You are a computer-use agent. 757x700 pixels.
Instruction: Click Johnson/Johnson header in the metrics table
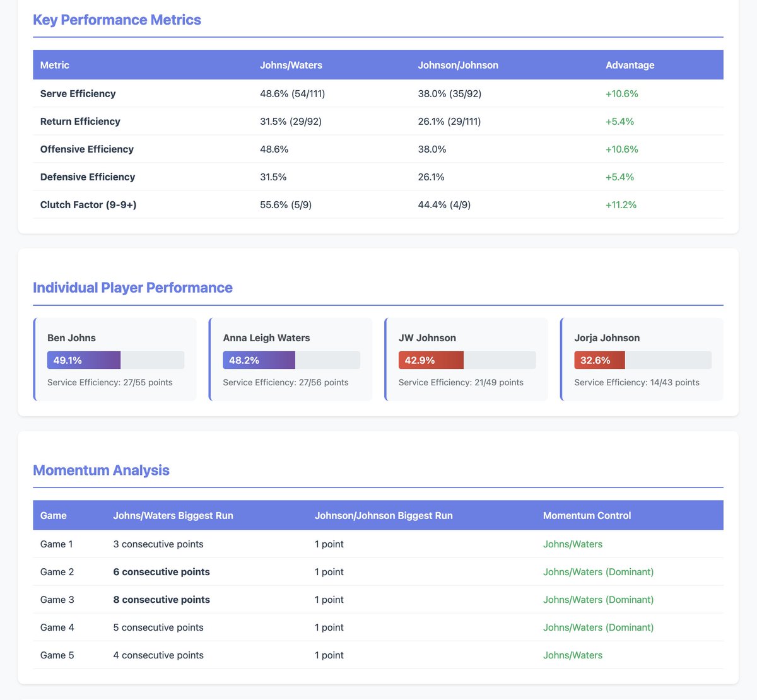[458, 65]
